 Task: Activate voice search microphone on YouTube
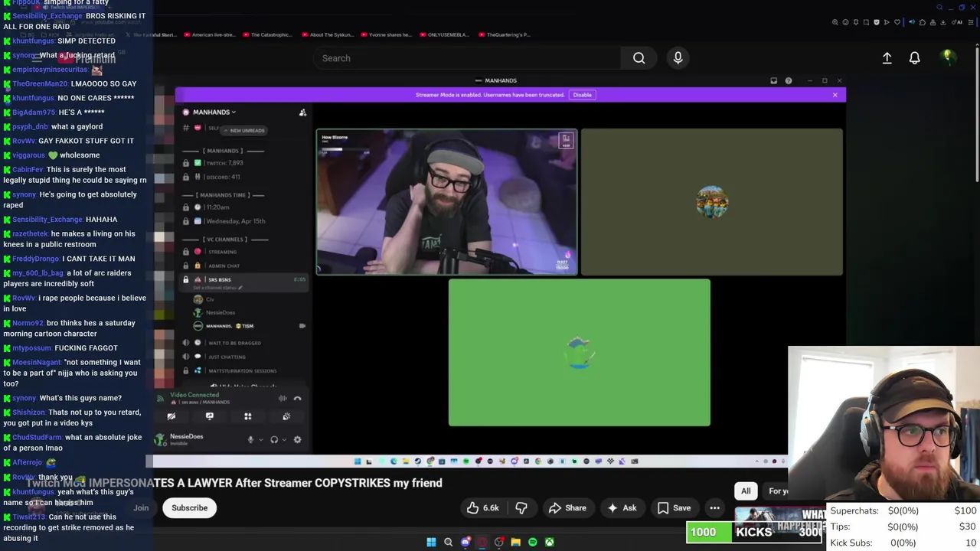click(678, 58)
